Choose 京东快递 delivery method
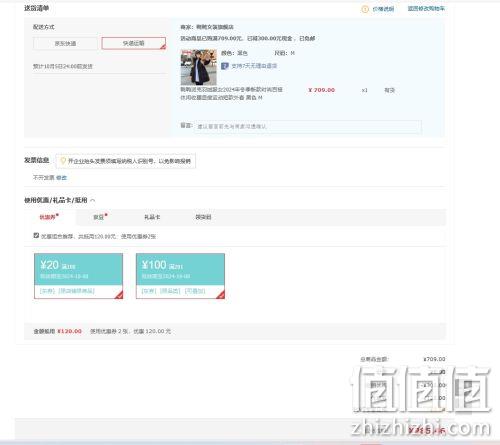The height and width of the screenshot is (445, 500). [65, 43]
